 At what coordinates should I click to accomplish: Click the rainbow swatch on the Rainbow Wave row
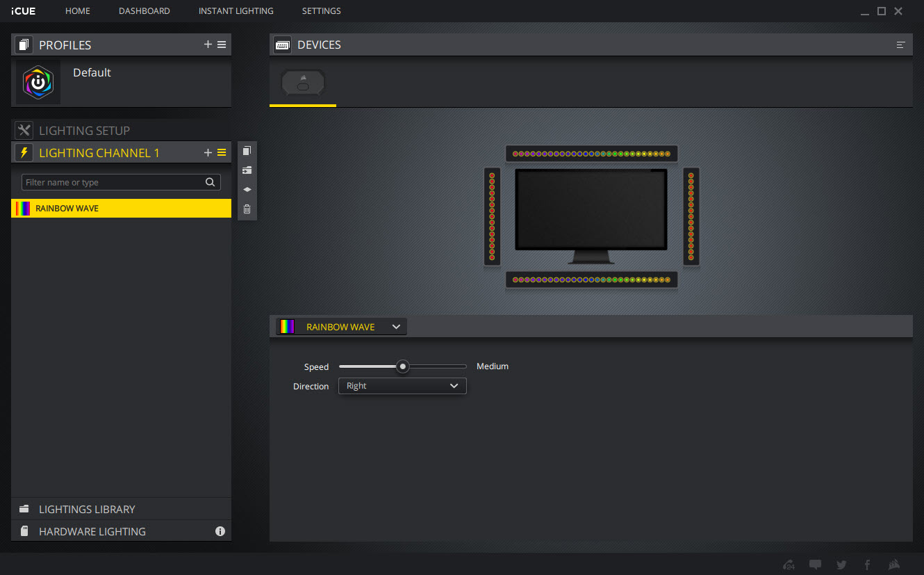tap(23, 208)
